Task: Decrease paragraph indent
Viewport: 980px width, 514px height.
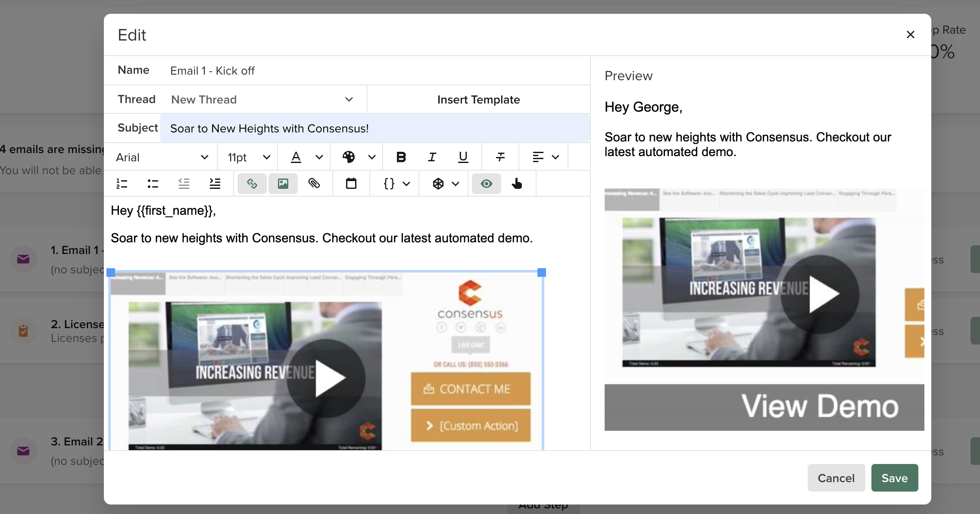Action: (x=184, y=184)
